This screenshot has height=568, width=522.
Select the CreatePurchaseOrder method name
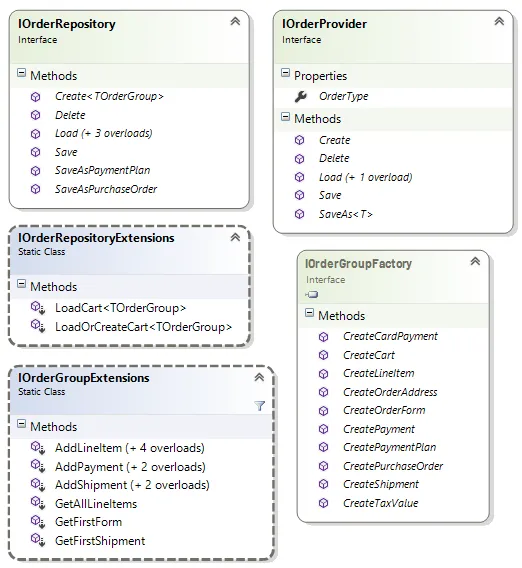click(x=393, y=466)
